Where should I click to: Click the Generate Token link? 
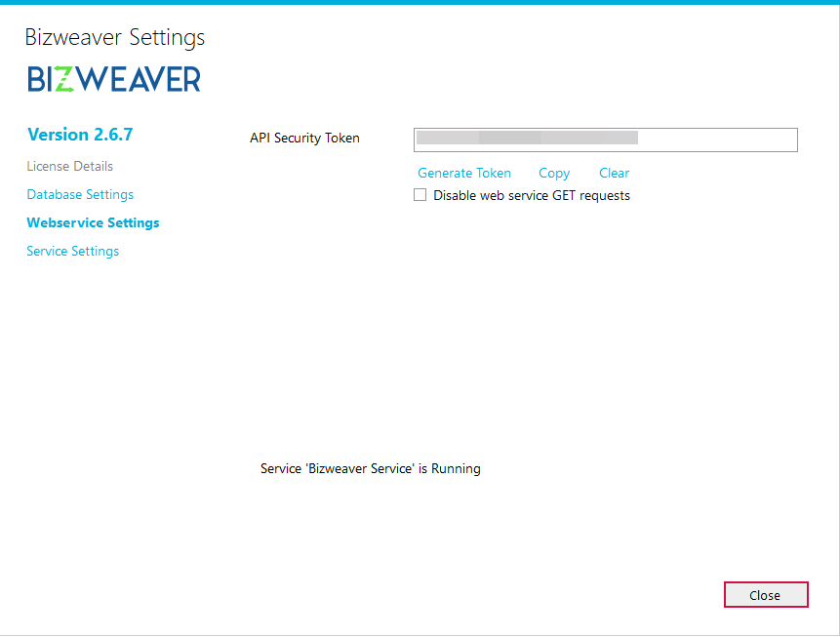(464, 173)
